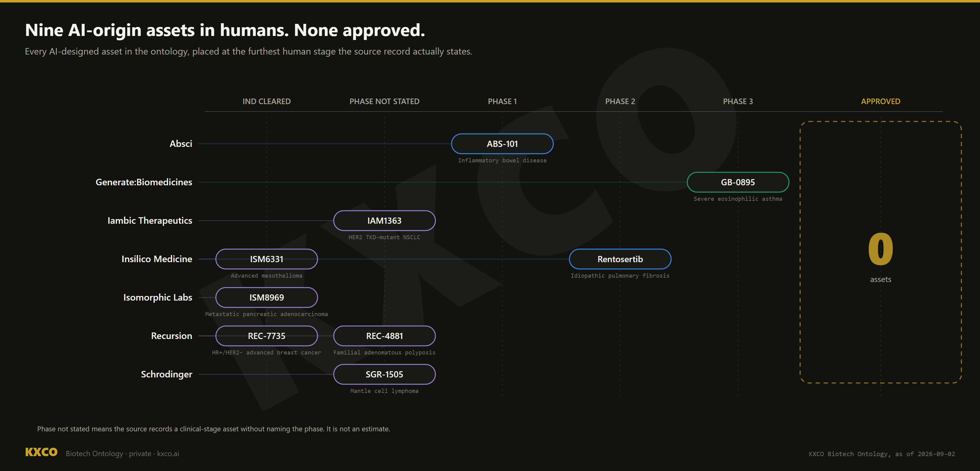Select the HER2 TKD-mutant NSCLC caption
This screenshot has height=471, width=980.
[384, 237]
